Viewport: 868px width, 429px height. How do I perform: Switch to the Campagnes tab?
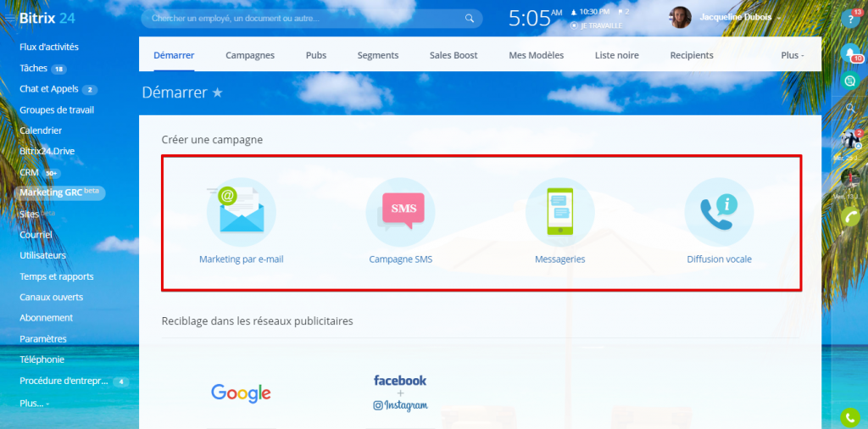250,55
